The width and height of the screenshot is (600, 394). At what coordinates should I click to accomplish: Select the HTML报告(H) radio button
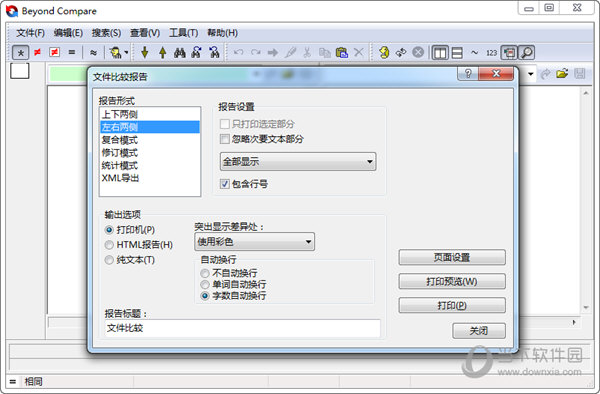[109, 245]
